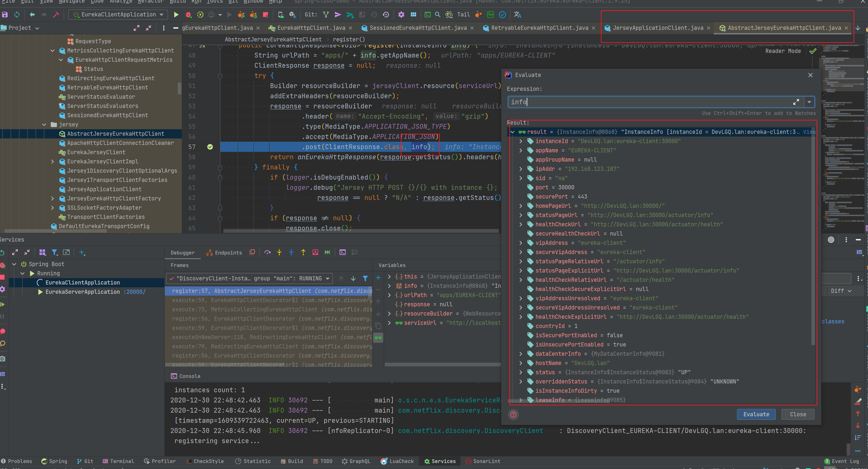The image size is (868, 469).
Task: Switch to SessionedEurekaHttpClient.java tab
Action: pos(418,28)
